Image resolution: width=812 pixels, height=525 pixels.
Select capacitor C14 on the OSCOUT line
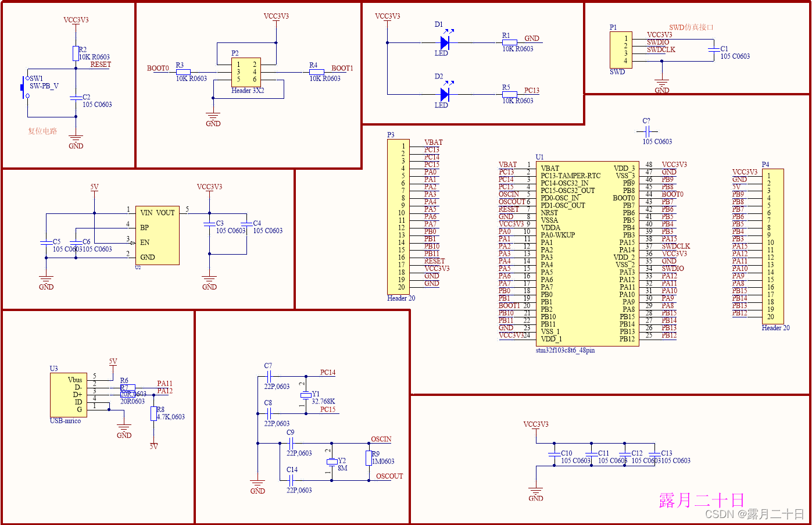tap(291, 480)
